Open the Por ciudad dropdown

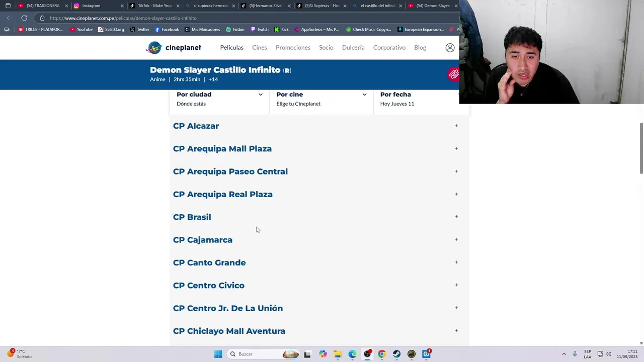tap(220, 99)
